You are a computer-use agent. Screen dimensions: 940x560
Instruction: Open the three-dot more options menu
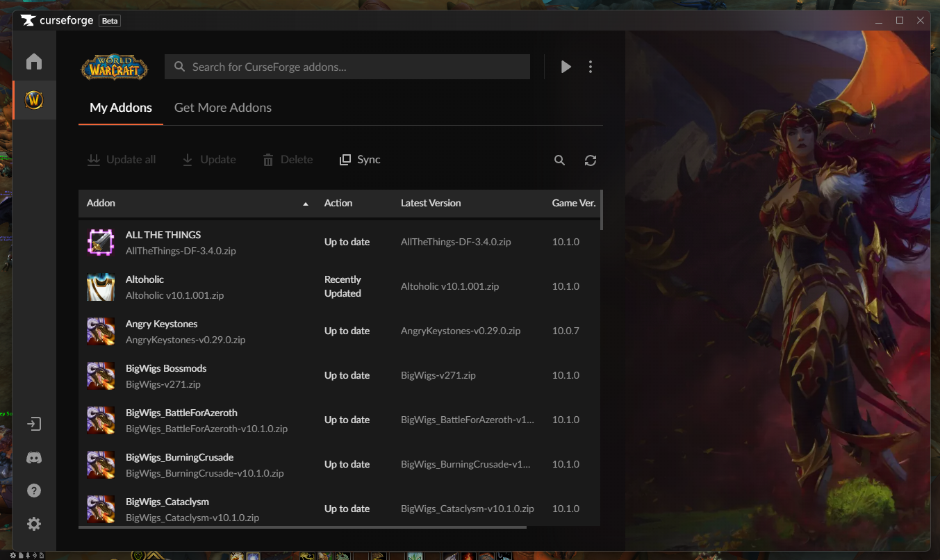tap(591, 67)
